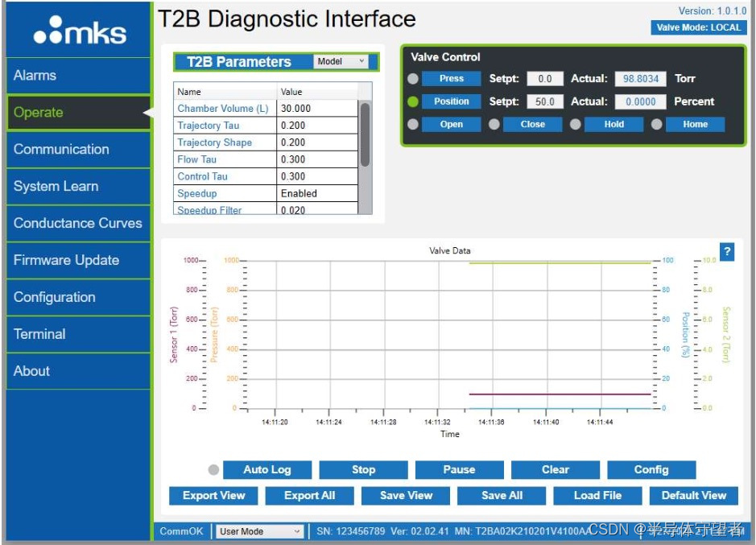Select the Position control mode radio indicator
Screen dimensions: 756x545
(x=413, y=101)
